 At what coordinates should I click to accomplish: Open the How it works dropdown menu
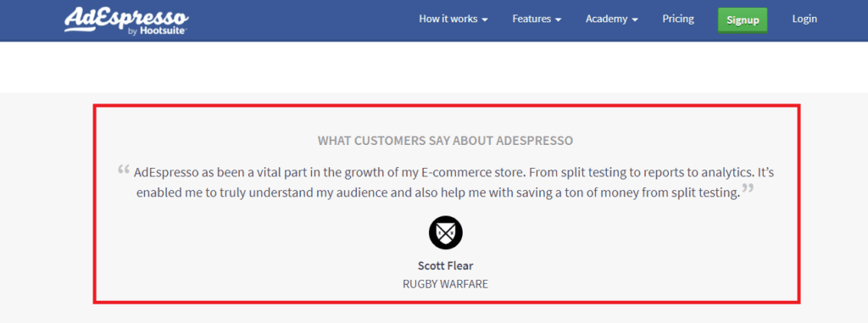point(453,19)
